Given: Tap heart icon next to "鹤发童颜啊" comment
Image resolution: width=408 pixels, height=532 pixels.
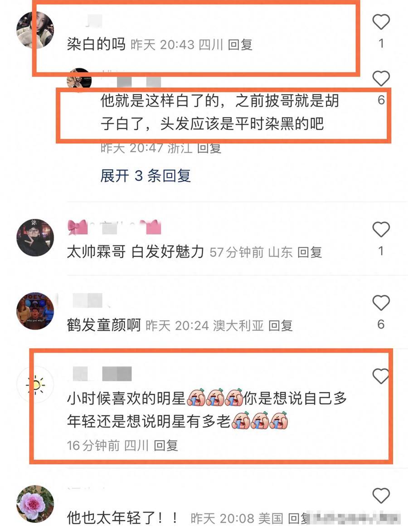Looking at the screenshot, I should [381, 303].
